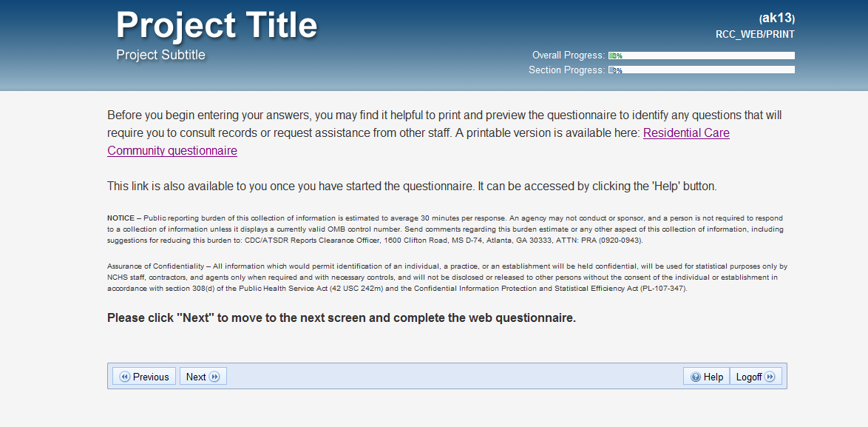Click the question mark Help icon
The height and width of the screenshot is (427, 868).
click(696, 377)
